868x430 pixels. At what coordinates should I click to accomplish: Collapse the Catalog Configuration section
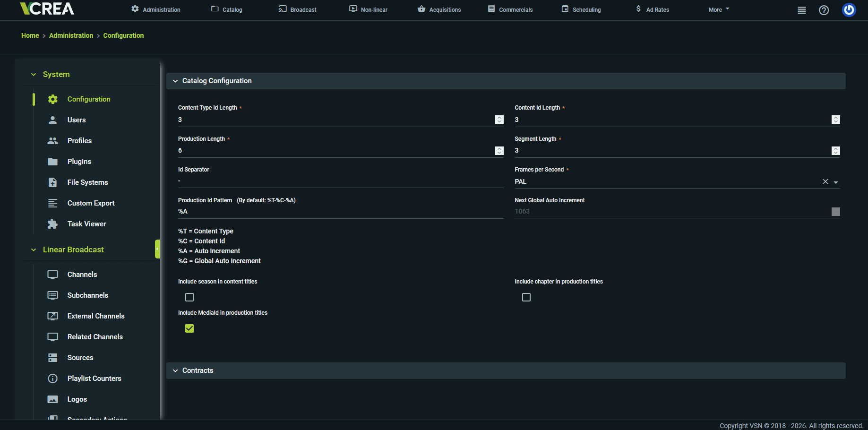click(175, 81)
